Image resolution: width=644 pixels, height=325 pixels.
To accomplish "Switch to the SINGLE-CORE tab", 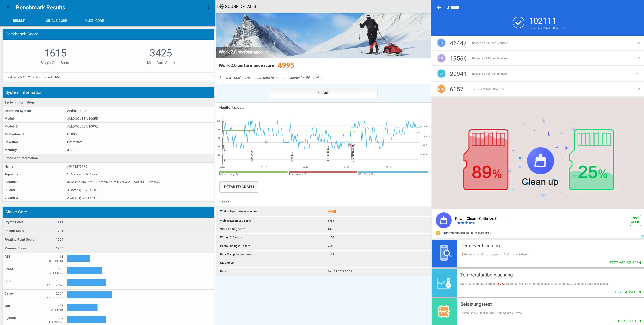I will coord(57,21).
